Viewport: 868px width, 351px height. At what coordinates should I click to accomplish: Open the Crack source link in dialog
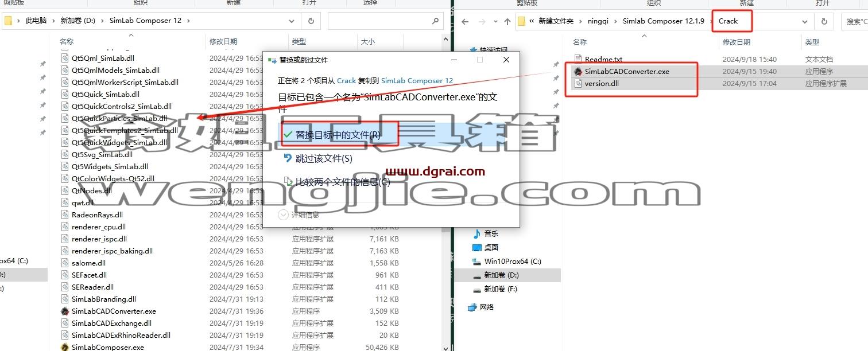[346, 81]
